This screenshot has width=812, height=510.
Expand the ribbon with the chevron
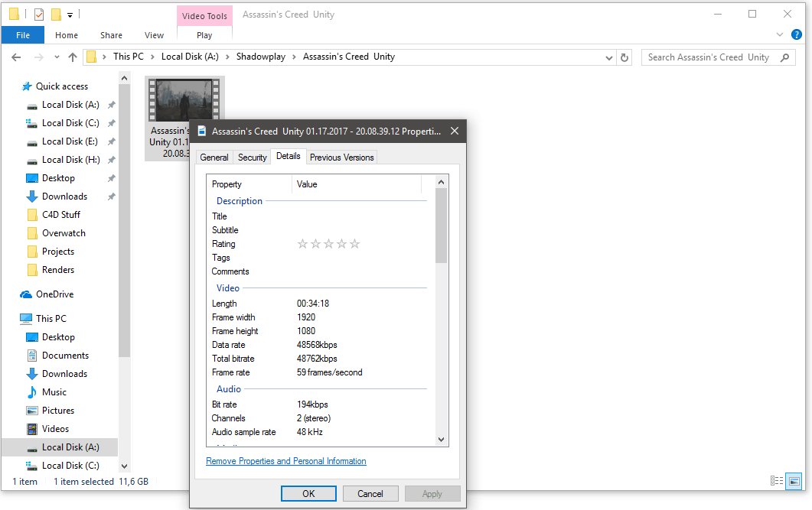pos(780,34)
